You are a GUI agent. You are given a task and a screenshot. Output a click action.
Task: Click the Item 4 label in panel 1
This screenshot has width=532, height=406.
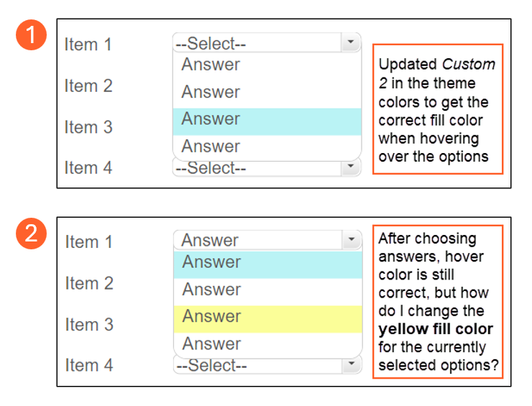88,167
